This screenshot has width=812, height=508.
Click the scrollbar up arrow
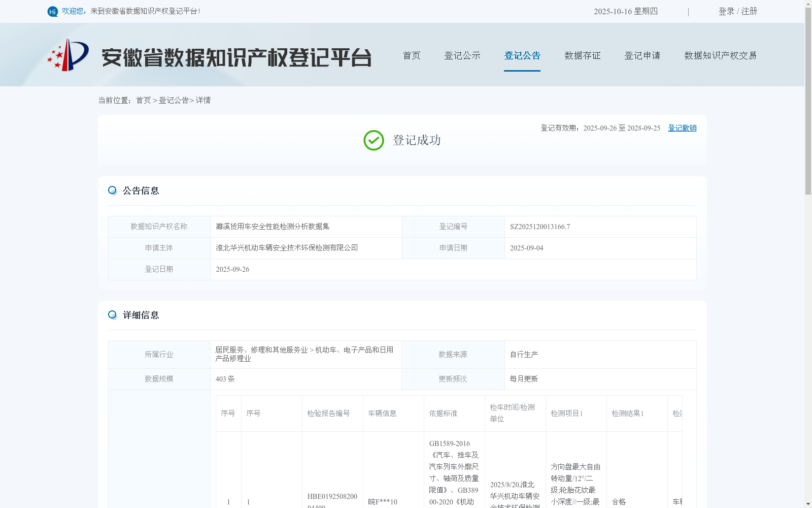[808, 4]
